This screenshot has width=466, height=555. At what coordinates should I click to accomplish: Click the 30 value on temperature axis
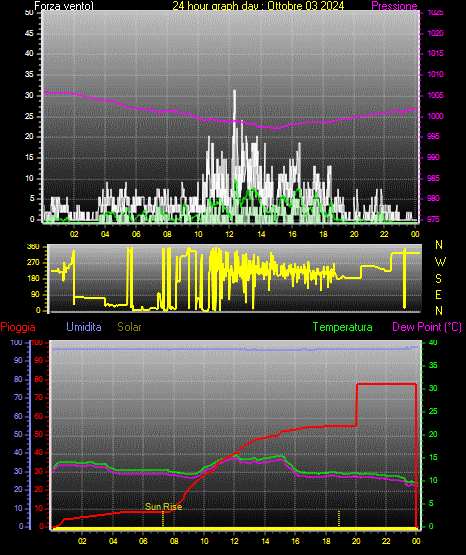click(x=433, y=388)
